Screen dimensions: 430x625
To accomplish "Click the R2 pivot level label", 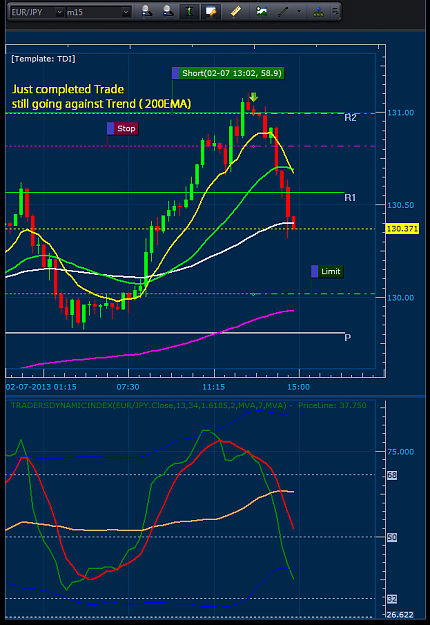I will coord(350,118).
